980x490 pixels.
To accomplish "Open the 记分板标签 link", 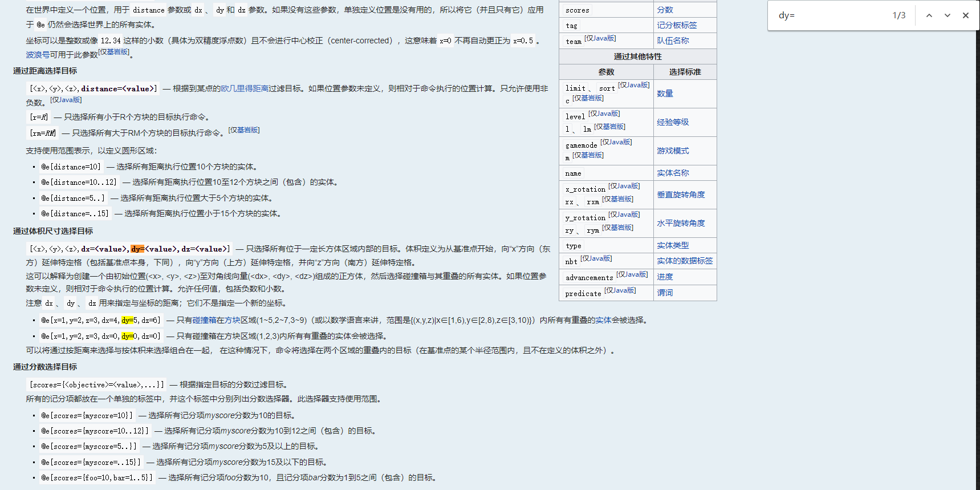I will click(677, 25).
